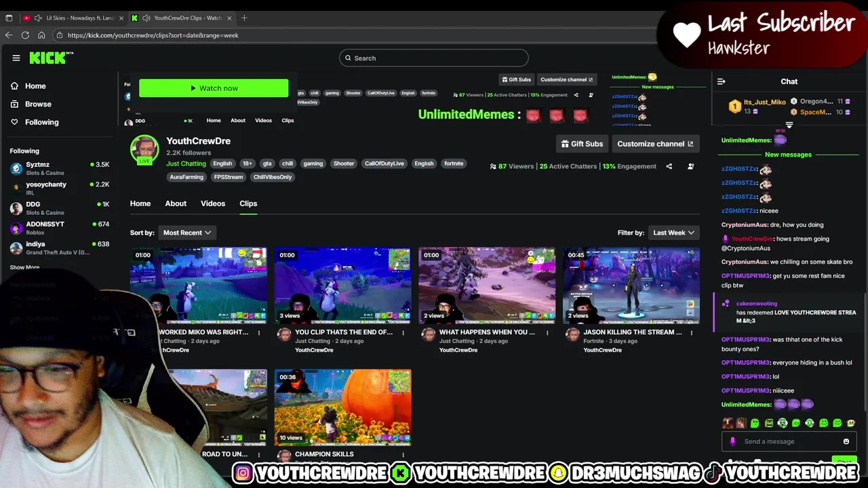Viewport: 868px width, 488px height.
Task: Click the Gift Subs button
Action: 582,144
